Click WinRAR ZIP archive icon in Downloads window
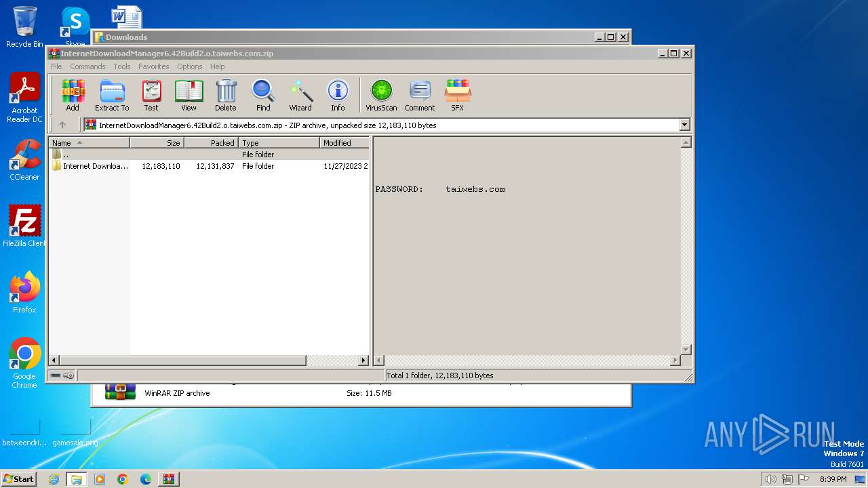 tap(120, 392)
